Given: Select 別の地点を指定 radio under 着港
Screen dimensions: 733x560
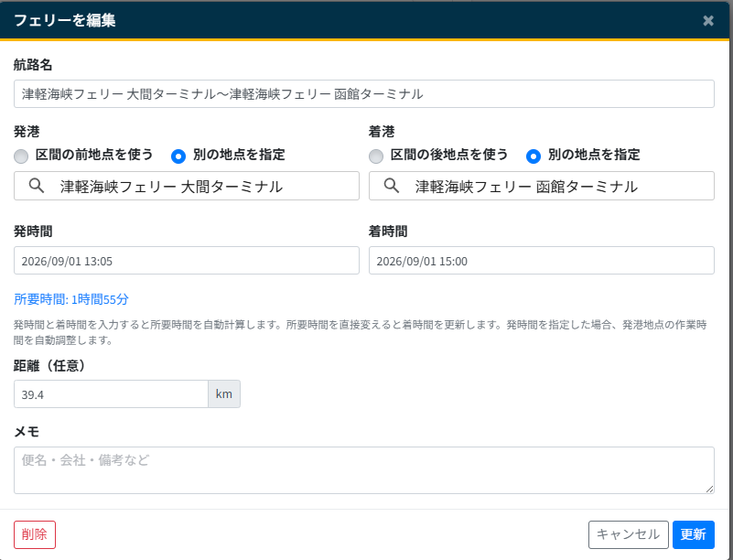Looking at the screenshot, I should click(533, 156).
